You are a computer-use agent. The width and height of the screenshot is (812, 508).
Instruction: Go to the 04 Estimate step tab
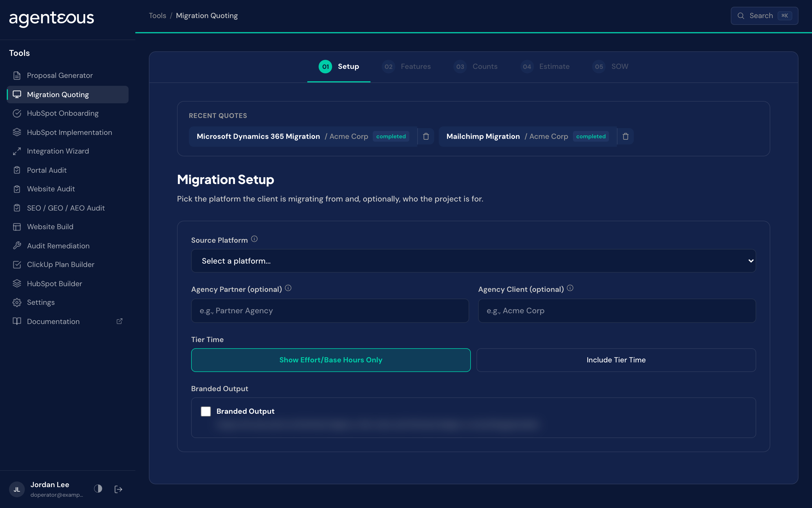point(545,67)
